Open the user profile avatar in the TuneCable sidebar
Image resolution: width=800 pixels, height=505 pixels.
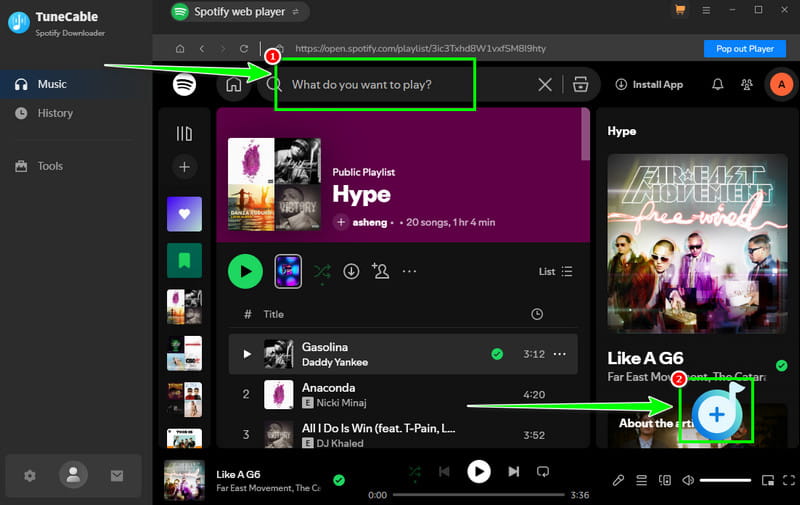[x=73, y=475]
